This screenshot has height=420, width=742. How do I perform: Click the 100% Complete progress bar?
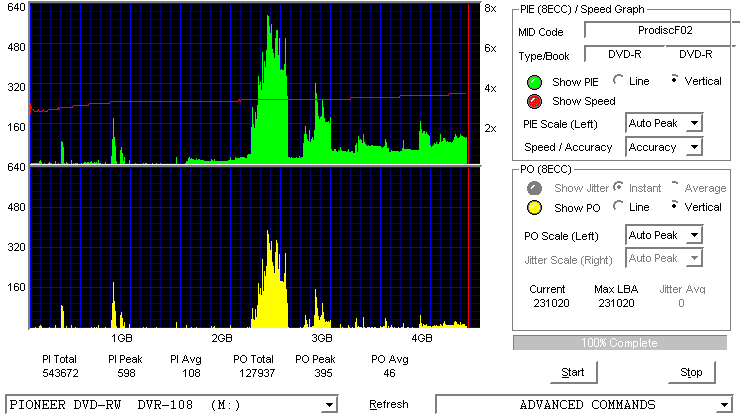[620, 343]
